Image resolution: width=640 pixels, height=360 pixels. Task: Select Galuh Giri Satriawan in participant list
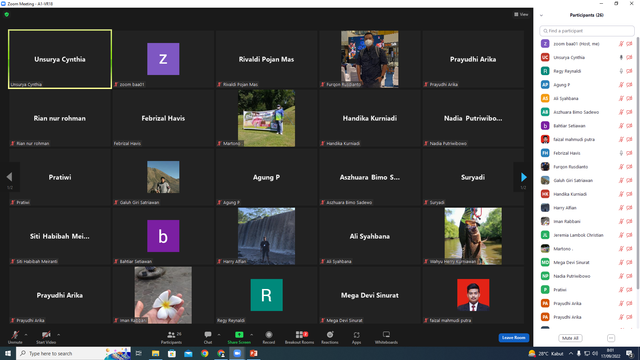coord(587,180)
